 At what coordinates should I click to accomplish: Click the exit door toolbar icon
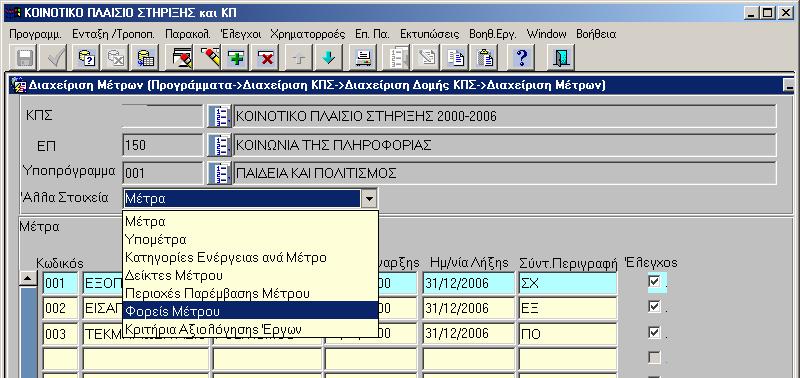pyautogui.click(x=561, y=58)
